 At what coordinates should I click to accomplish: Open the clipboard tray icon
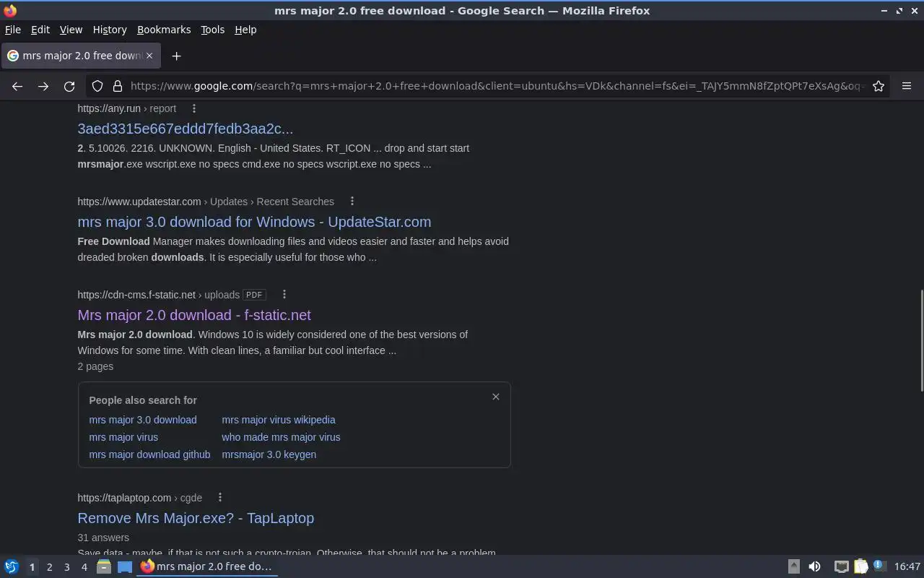(x=860, y=566)
